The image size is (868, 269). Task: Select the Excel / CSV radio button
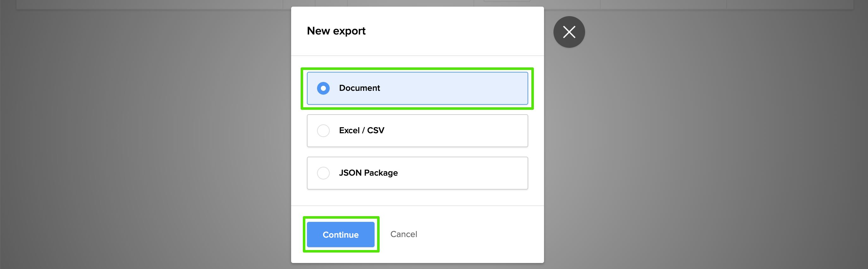[323, 131]
